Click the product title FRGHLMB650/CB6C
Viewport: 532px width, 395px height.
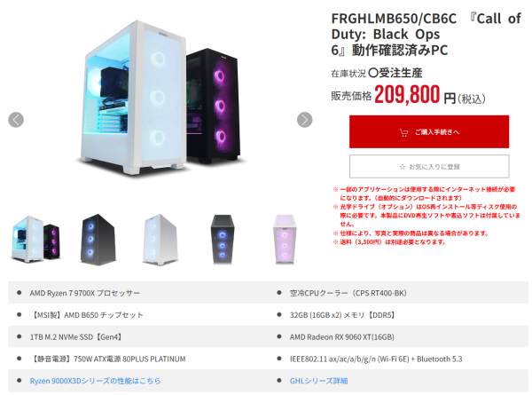click(394, 19)
